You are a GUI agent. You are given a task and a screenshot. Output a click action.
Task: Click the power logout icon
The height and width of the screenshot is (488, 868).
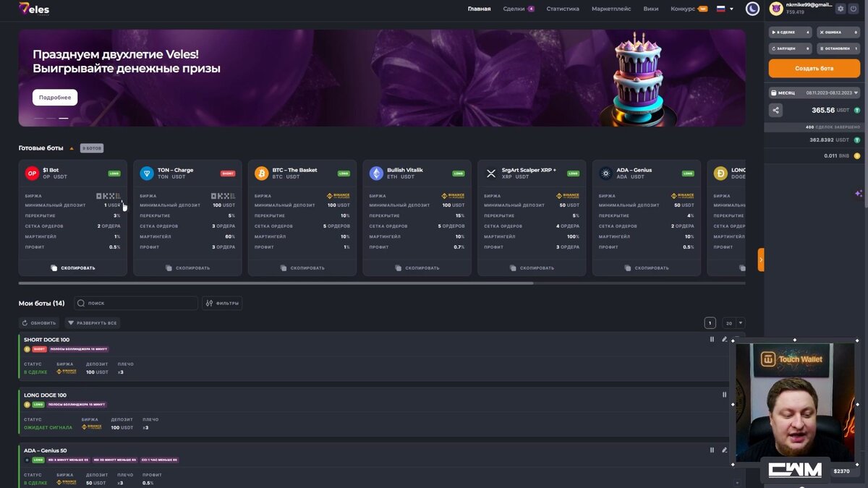pyautogui.click(x=853, y=9)
